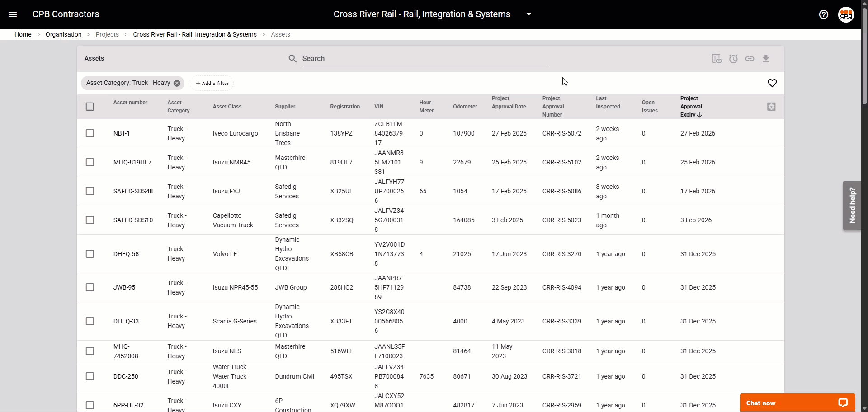Sort by Supplier column header
Screen dimensions: 868x412
[285, 107]
